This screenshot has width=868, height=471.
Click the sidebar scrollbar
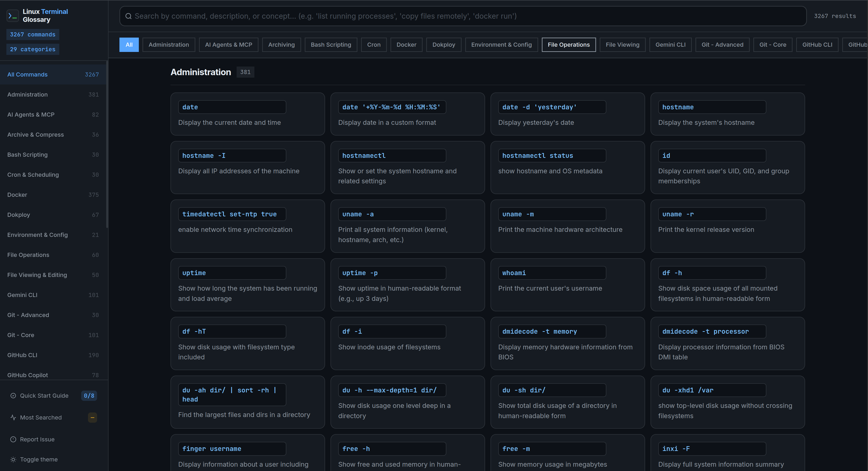[107, 144]
